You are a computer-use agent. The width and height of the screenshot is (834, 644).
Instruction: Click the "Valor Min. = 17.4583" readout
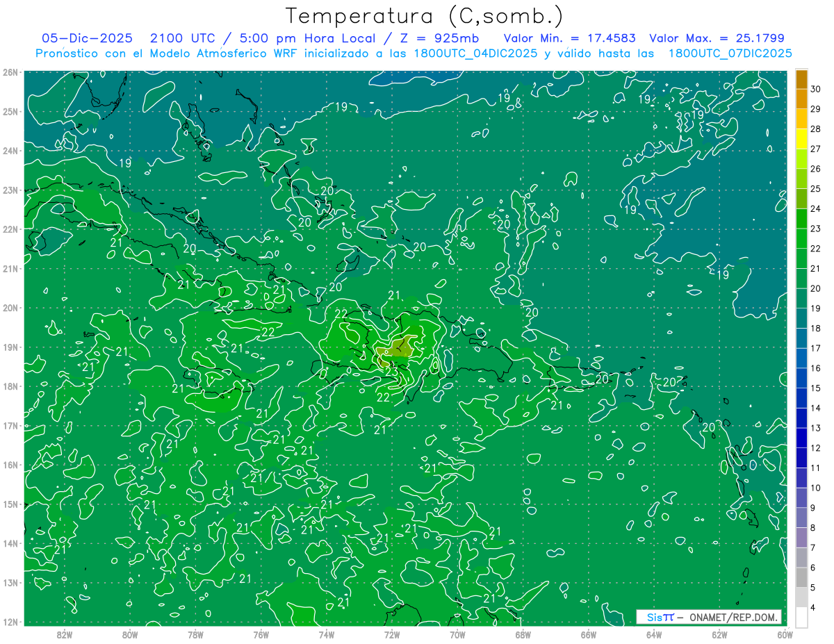(x=570, y=38)
